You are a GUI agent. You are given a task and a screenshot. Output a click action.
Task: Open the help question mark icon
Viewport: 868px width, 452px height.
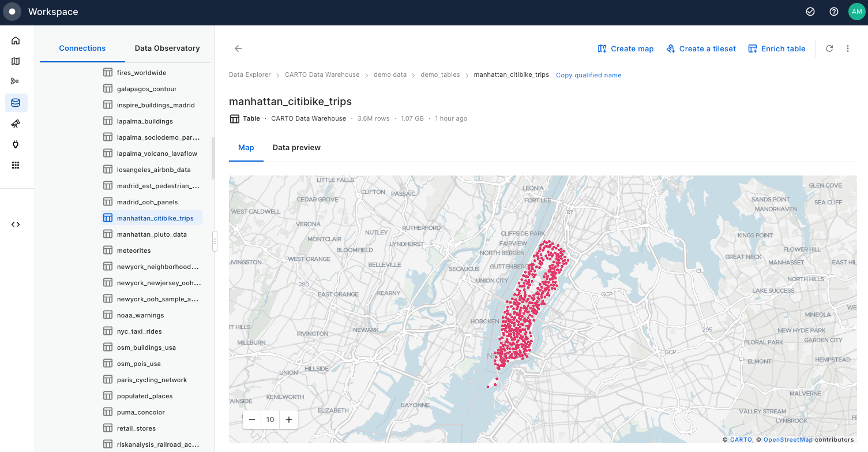coord(833,12)
